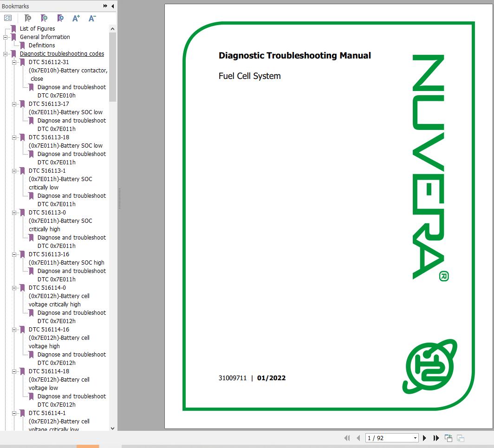The image size is (494, 448).
Task: Click the bookmark icon beside Definitions
Action: coord(22,45)
